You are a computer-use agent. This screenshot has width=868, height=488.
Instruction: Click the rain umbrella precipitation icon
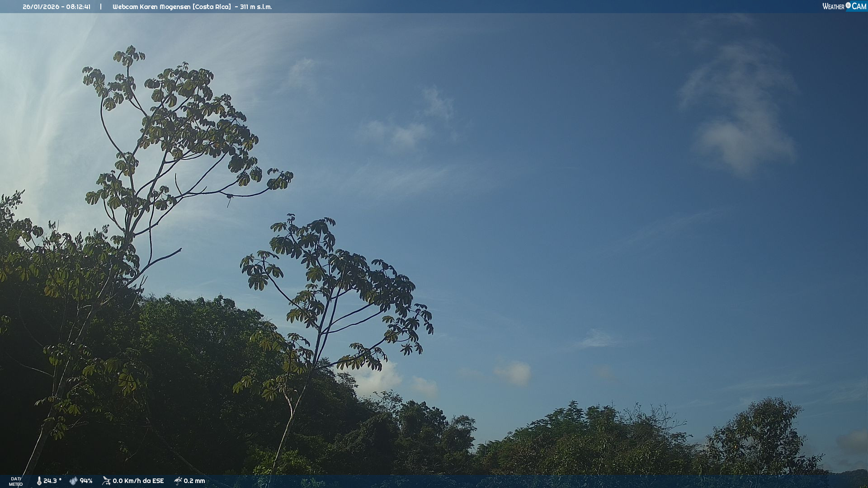[x=178, y=481]
